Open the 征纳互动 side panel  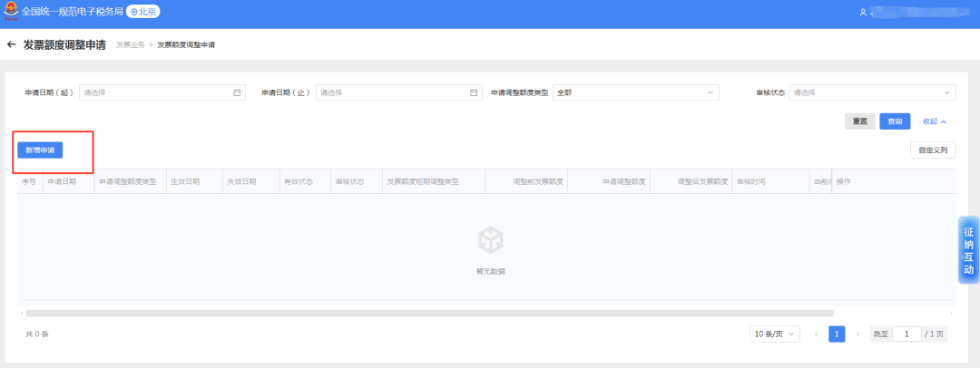tap(968, 250)
